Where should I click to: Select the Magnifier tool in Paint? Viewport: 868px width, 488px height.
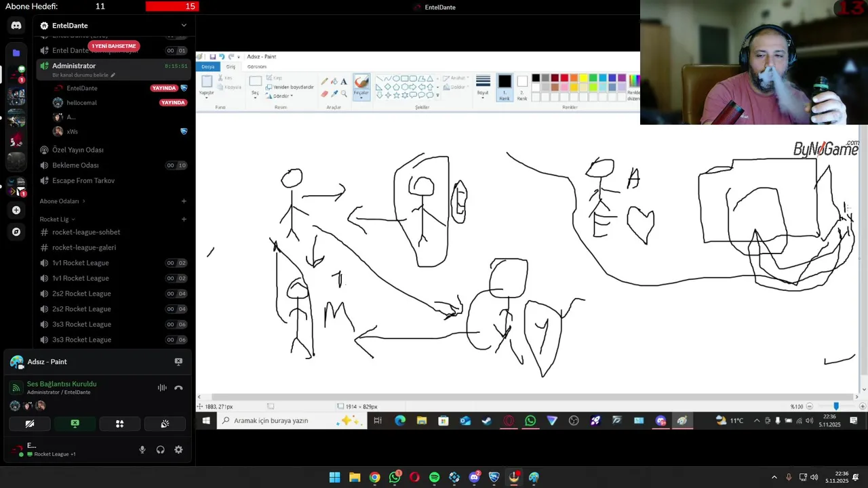tap(344, 94)
